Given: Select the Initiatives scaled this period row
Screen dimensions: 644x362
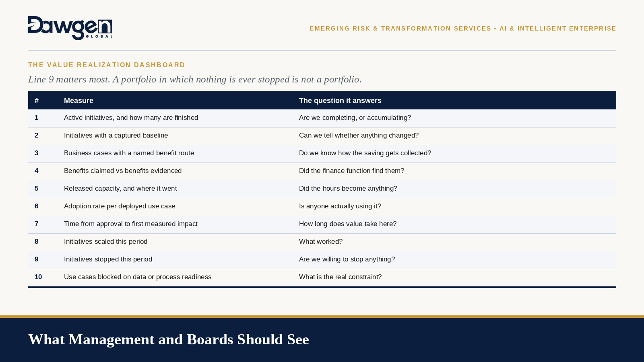Looking at the screenshot, I should [322, 242].
